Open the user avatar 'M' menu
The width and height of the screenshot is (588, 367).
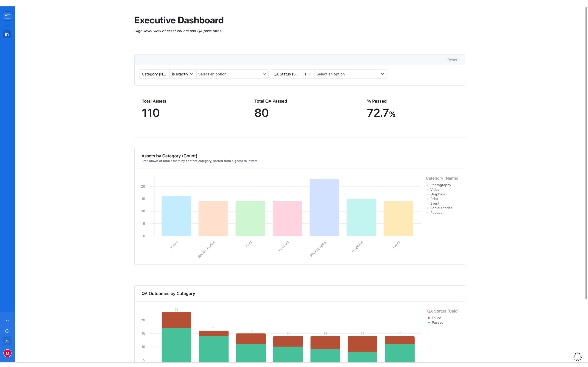tap(7, 353)
